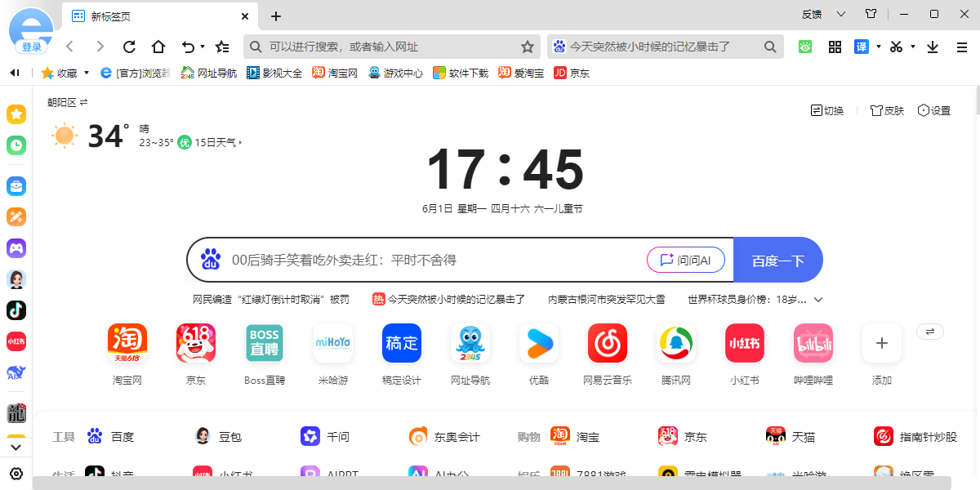Click the blue translate icon
The height and width of the screenshot is (490, 980).
pos(862,47)
